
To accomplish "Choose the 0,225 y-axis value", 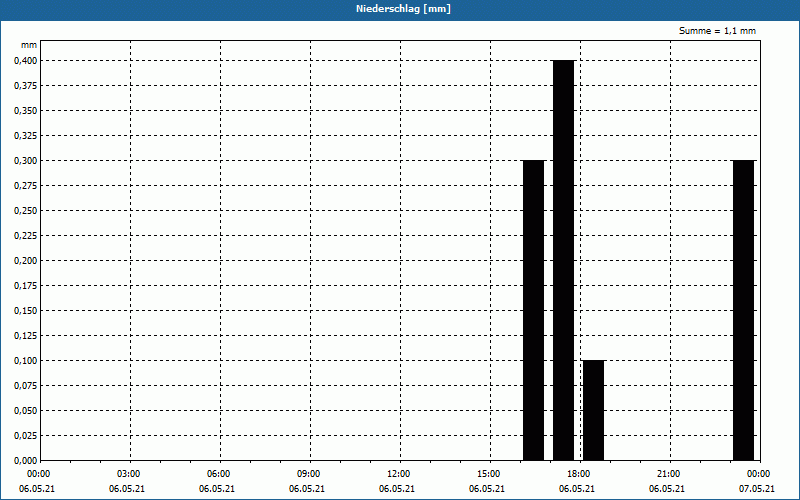I will click(26, 236).
